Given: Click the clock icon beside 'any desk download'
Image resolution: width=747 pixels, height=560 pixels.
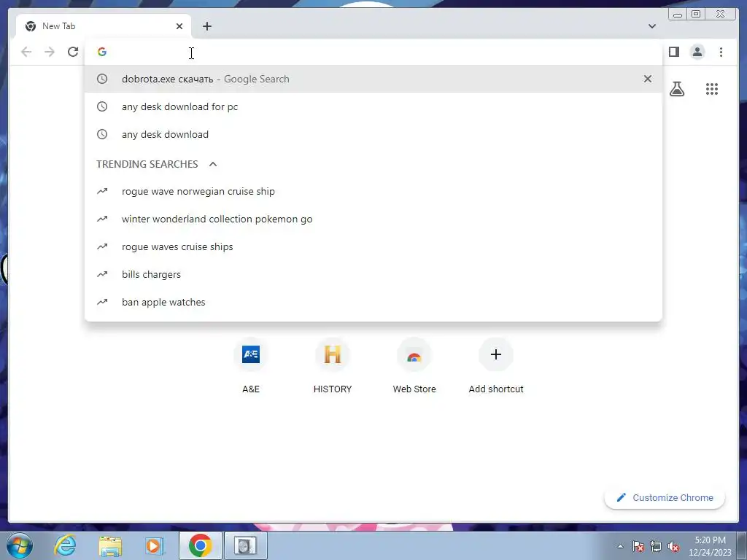Looking at the screenshot, I should point(102,134).
